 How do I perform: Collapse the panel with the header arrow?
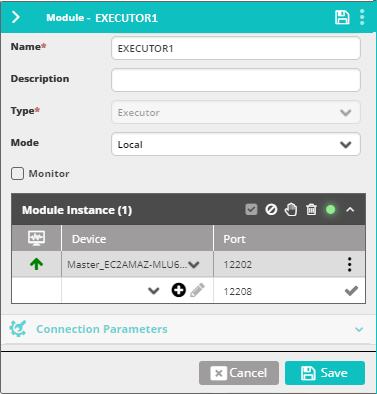(x=16, y=17)
